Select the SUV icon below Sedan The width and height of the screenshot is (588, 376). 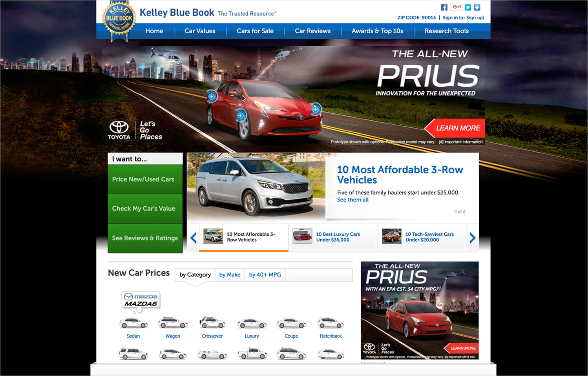pos(133,354)
